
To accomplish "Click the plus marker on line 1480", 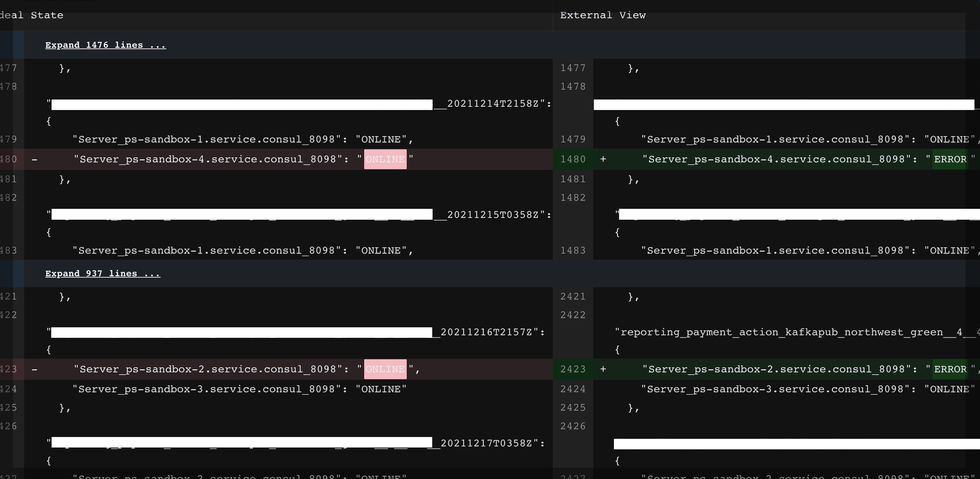I will pos(603,159).
